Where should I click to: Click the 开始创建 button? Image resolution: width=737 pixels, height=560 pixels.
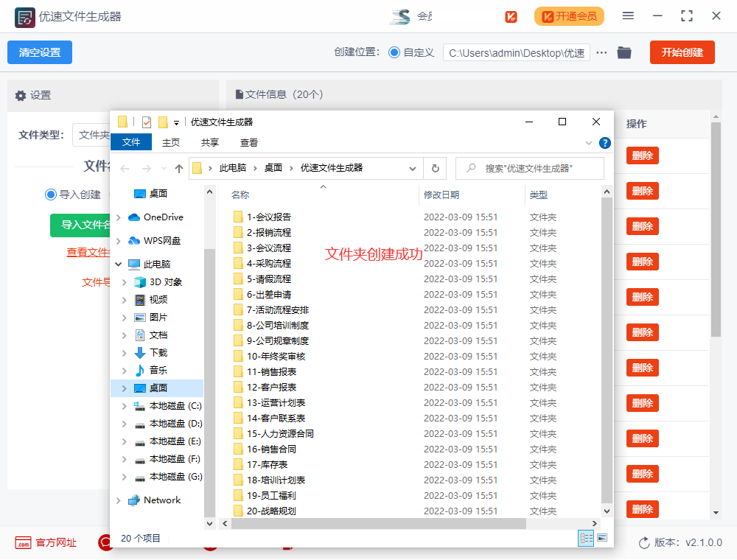(682, 52)
